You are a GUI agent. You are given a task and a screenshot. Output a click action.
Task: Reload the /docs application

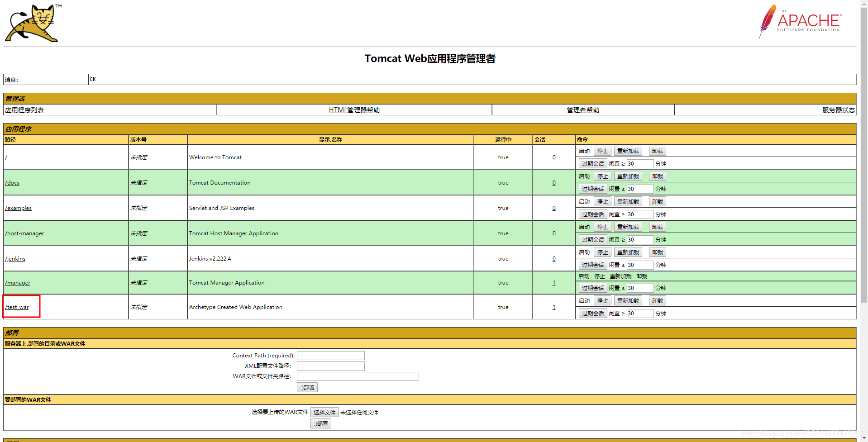point(628,176)
